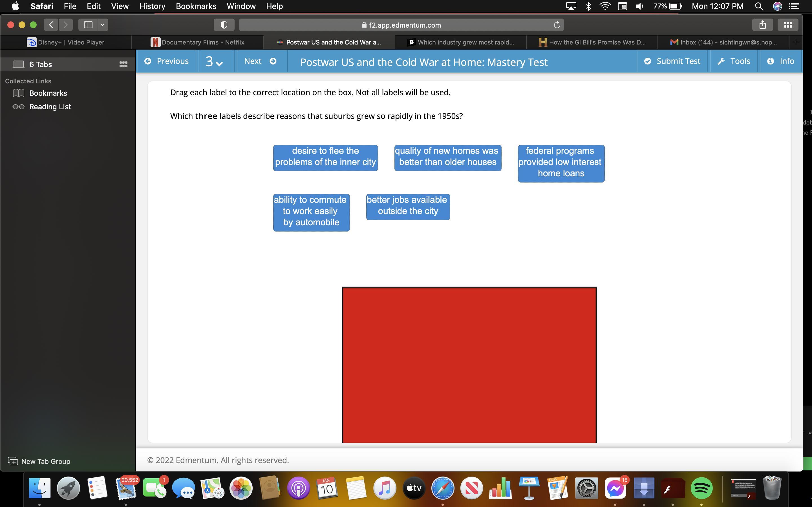Go back to the Previous question
Screen dimensions: 812x507
166,61
